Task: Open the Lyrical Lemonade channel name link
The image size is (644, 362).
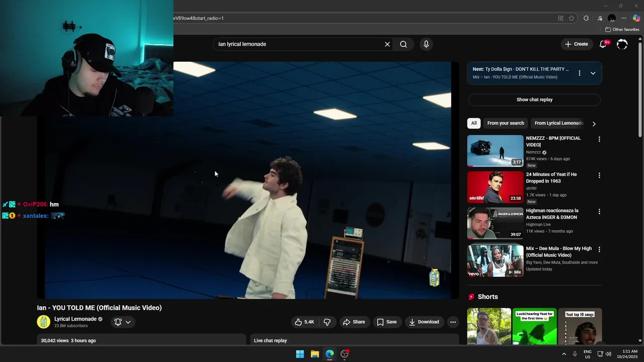Action: pos(75,319)
